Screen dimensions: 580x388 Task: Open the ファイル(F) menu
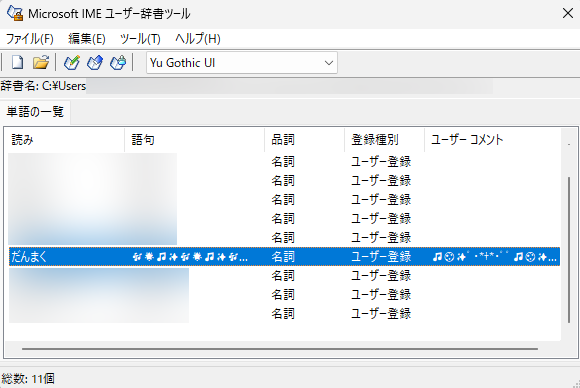pyautogui.click(x=30, y=38)
